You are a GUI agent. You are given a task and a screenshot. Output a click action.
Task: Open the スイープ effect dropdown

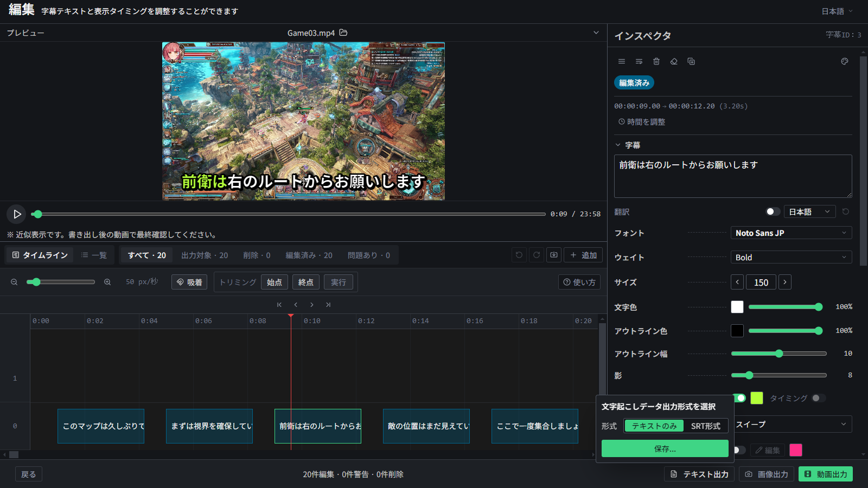click(x=793, y=424)
